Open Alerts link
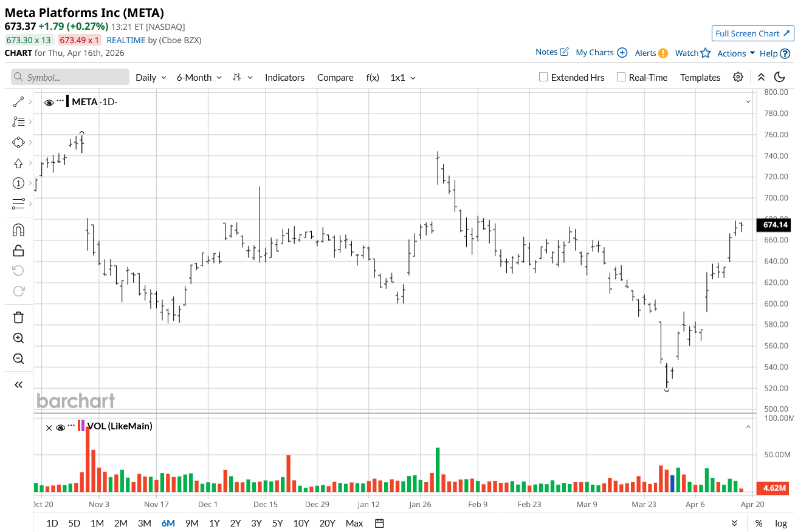The width and height of the screenshot is (795, 532). pyautogui.click(x=652, y=53)
